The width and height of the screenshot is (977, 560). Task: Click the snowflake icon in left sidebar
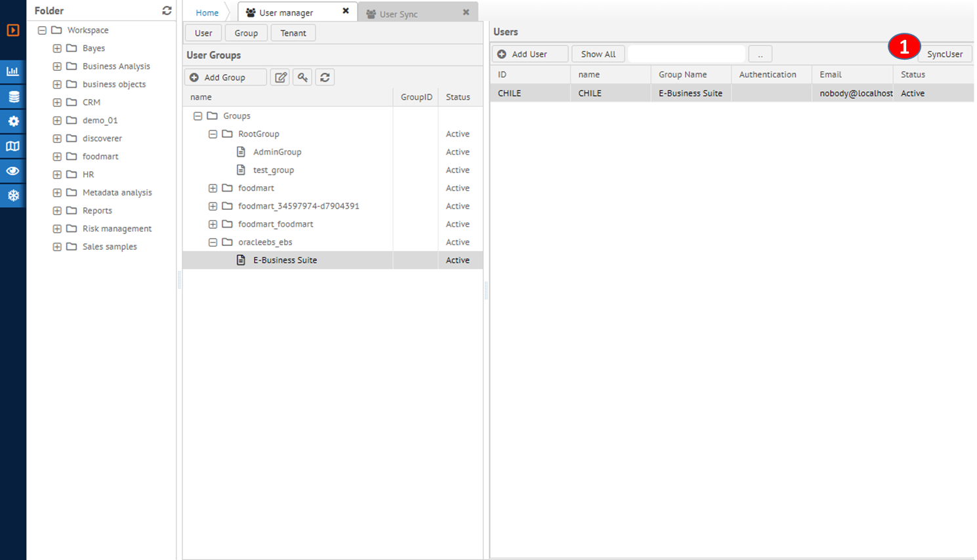point(12,195)
